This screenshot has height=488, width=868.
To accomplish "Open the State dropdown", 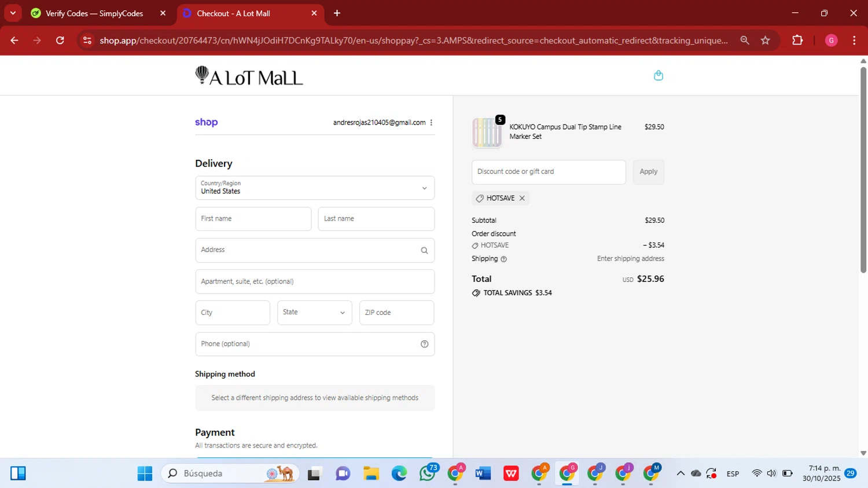I will coord(314,313).
